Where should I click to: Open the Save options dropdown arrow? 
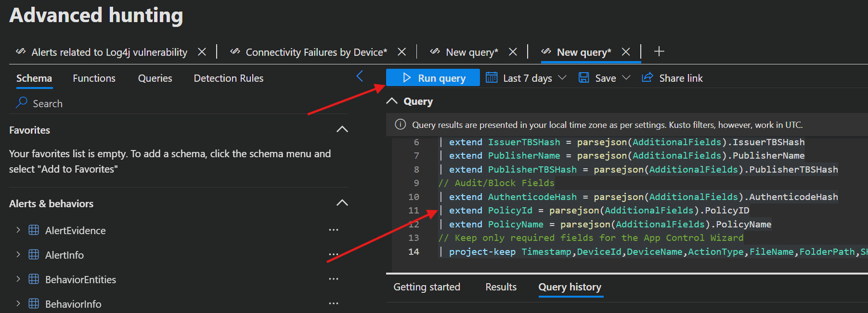[x=626, y=78]
